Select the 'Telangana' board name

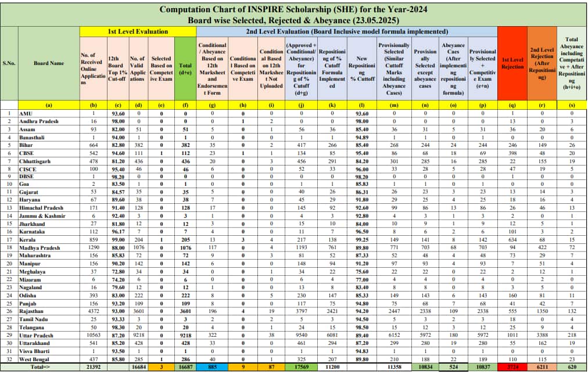31,328
